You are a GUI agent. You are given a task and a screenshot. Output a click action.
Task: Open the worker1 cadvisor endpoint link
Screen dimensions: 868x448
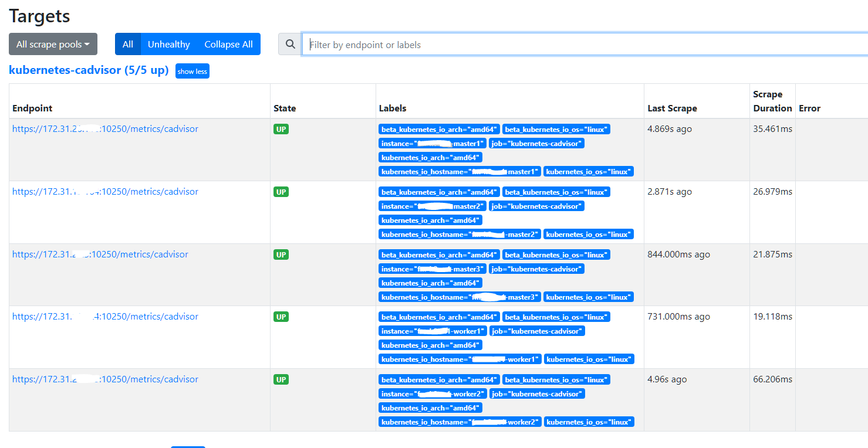(x=105, y=317)
